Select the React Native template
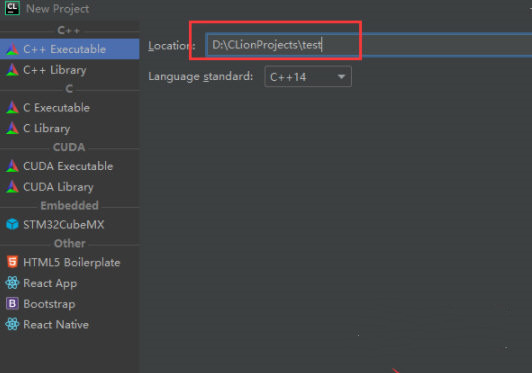The image size is (532, 373). pos(70,325)
